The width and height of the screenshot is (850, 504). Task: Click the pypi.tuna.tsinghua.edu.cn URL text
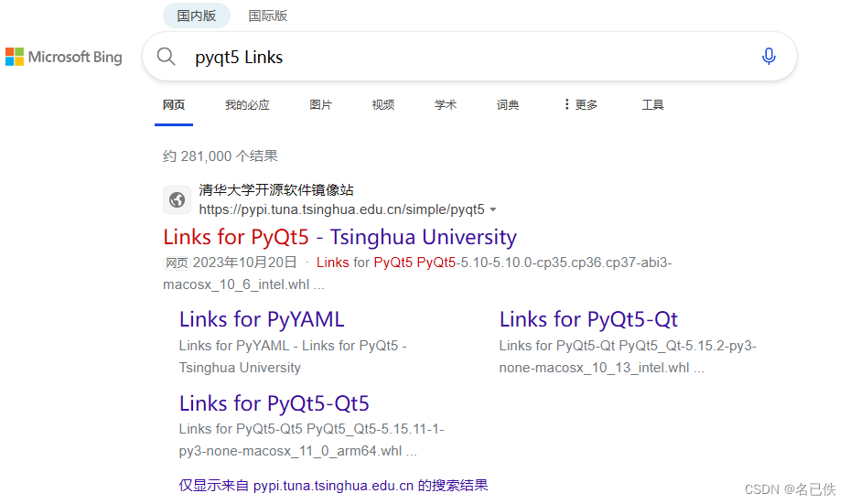coord(341,209)
